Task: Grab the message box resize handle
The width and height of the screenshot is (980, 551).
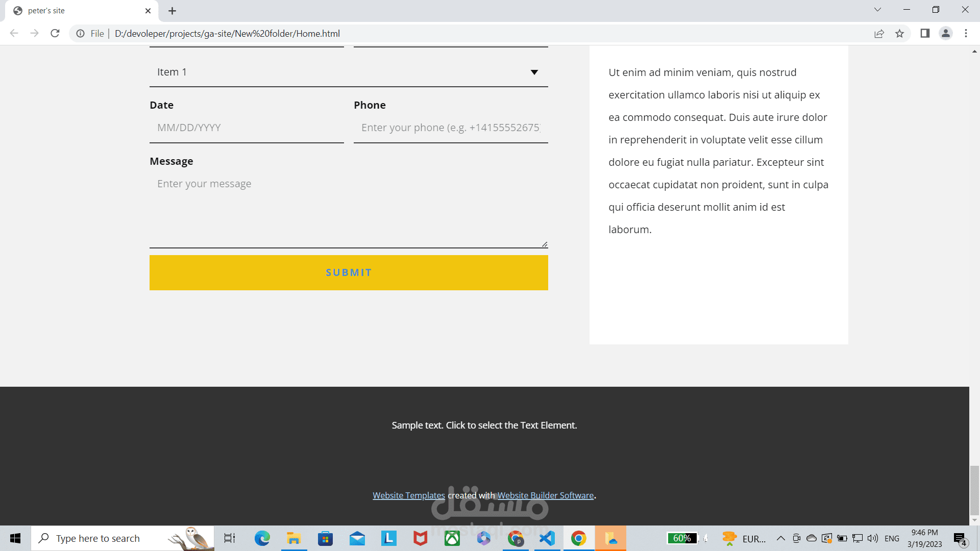Action: coord(544,244)
